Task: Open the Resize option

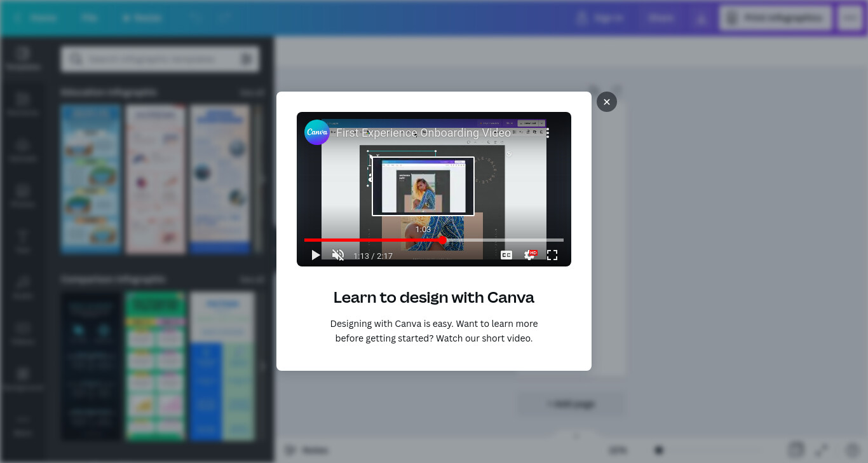Action: (x=142, y=18)
